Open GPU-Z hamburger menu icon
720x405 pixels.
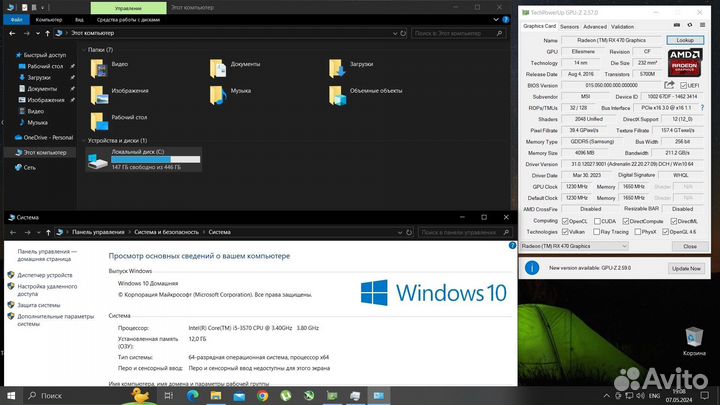(x=702, y=26)
